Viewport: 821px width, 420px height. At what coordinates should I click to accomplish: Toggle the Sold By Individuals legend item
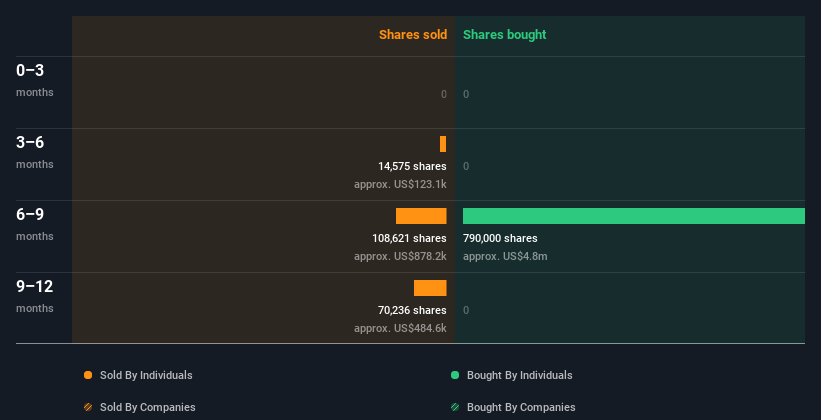(x=138, y=375)
